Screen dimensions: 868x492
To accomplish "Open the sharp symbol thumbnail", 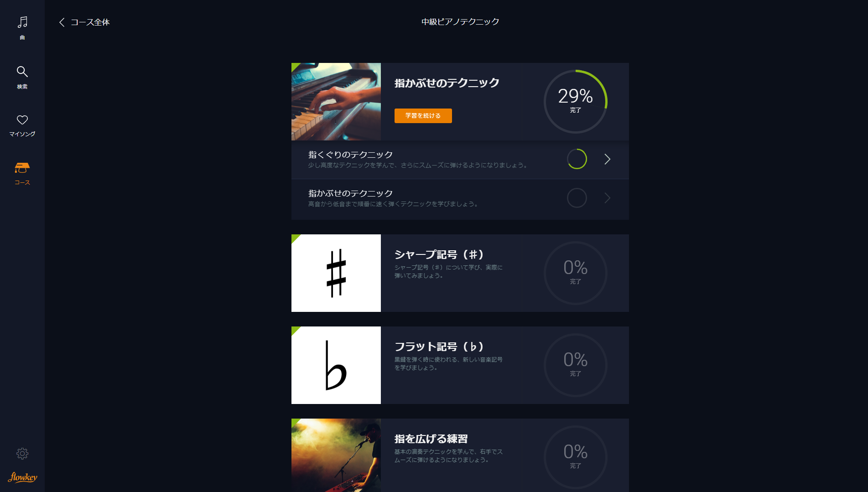I will (336, 273).
